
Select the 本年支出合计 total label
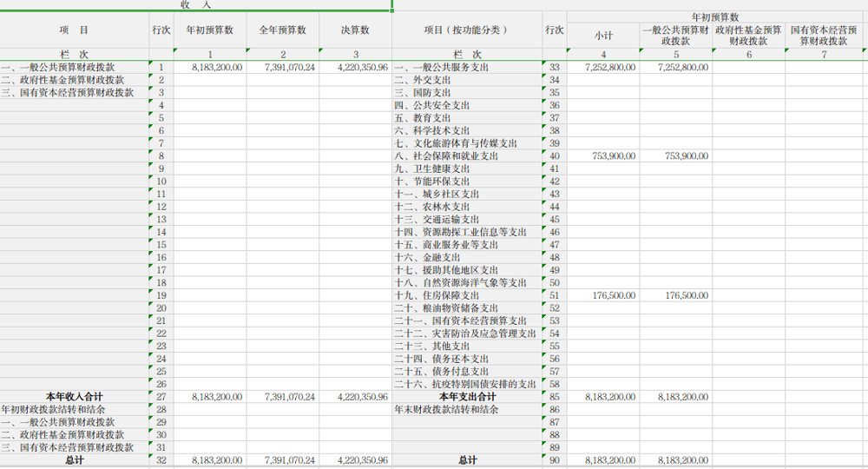pyautogui.click(x=467, y=397)
